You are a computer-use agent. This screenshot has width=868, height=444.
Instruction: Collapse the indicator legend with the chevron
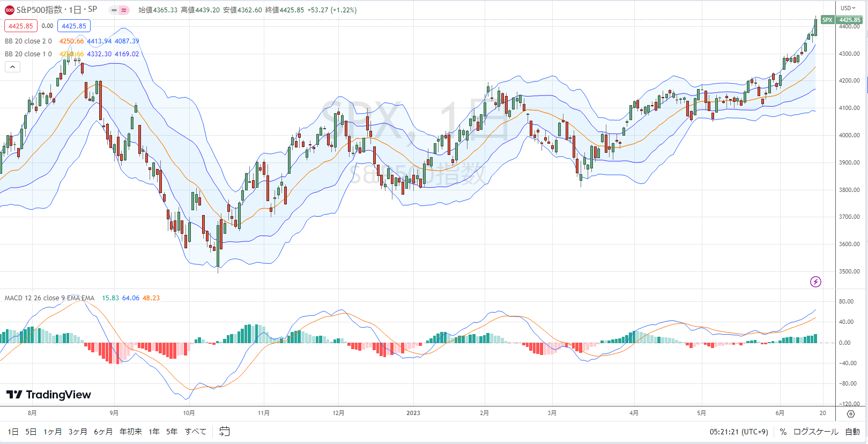12,67
